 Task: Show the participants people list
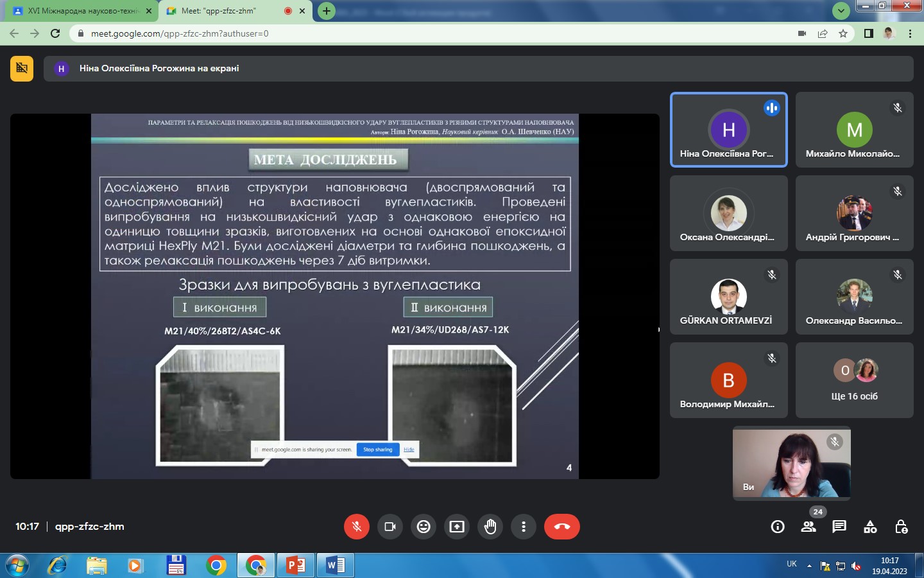coord(809,527)
